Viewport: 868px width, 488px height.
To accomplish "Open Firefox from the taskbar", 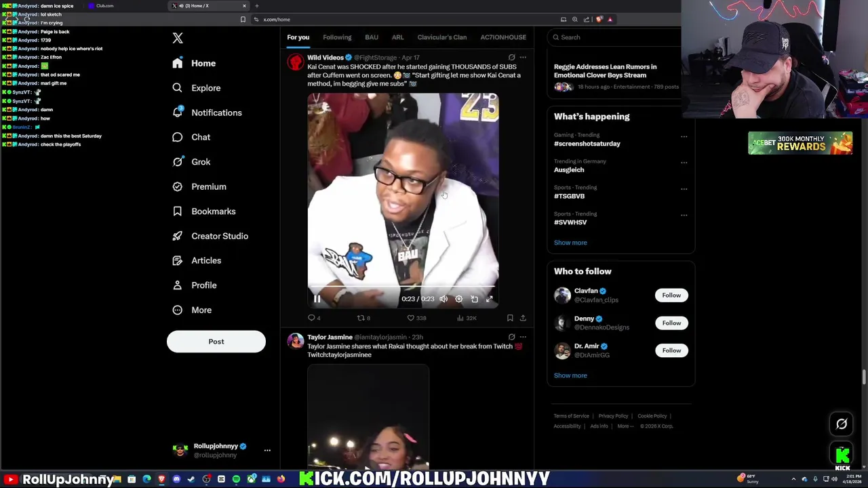I will click(x=281, y=479).
